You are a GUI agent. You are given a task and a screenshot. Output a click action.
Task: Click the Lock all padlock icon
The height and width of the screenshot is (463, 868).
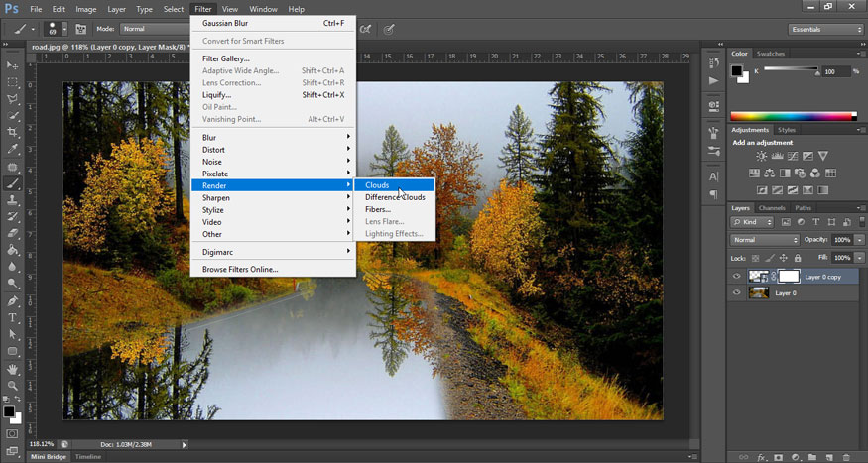click(798, 258)
